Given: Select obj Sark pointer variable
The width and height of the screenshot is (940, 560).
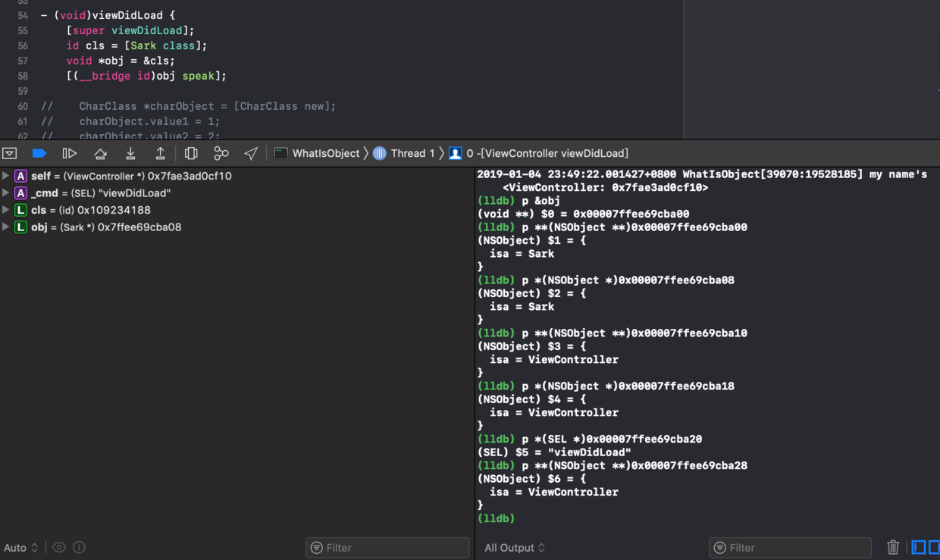Looking at the screenshot, I should [x=106, y=227].
